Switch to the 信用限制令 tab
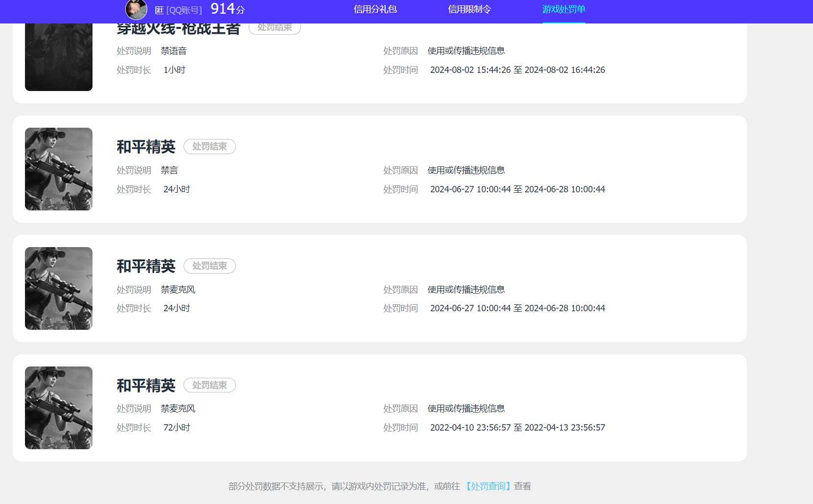Viewport: 813px width, 504px height. 469,9
